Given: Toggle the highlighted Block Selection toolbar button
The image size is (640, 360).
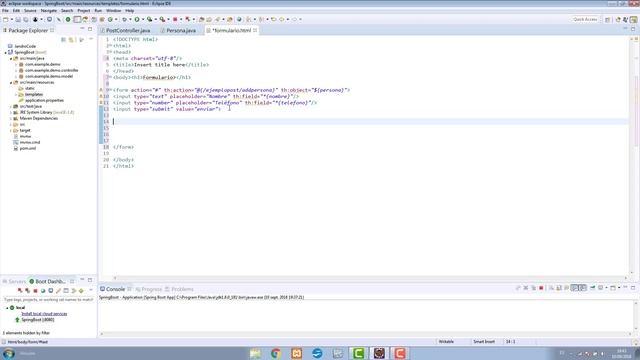Looking at the screenshot, I should [77, 19].
